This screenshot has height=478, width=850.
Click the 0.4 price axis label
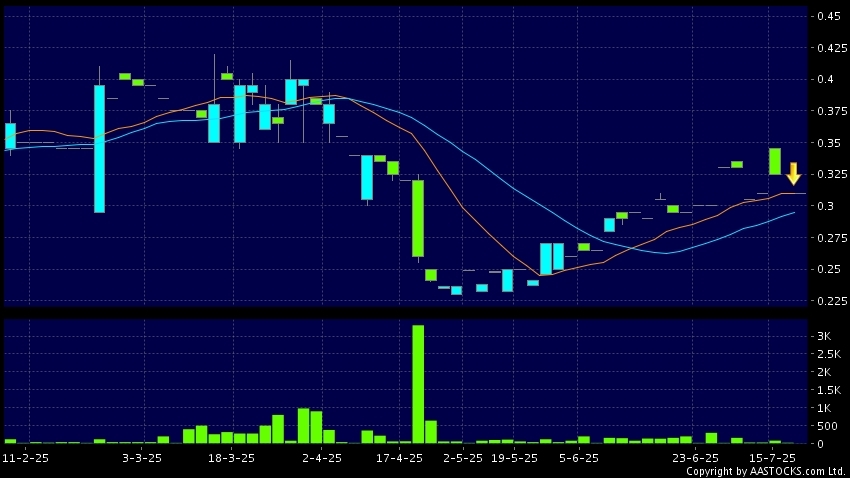(x=826, y=80)
